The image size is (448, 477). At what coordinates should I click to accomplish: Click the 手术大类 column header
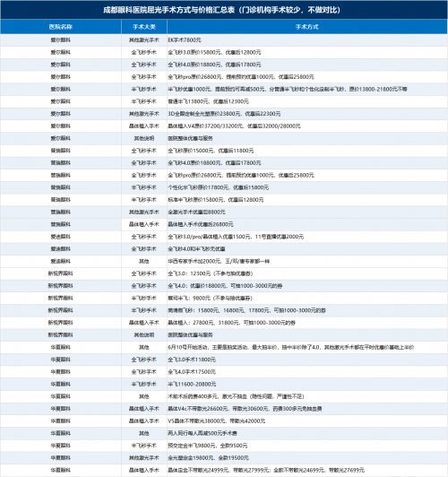pos(144,27)
